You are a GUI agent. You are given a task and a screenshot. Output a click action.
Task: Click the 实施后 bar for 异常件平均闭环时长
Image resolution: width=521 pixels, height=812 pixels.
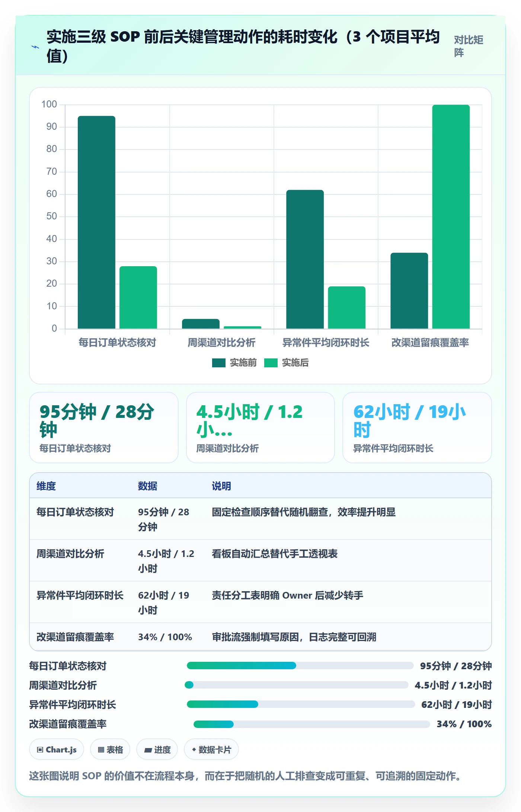(346, 307)
